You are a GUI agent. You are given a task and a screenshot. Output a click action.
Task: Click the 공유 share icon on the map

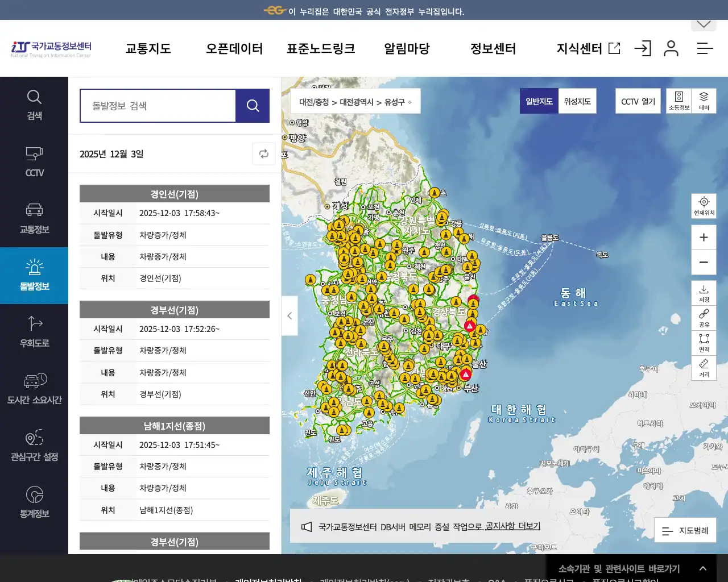[704, 317]
